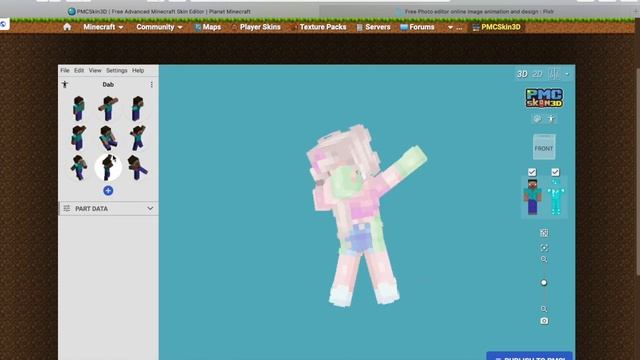Click the center-focus view icon
The width and height of the screenshot is (640, 360).
[544, 248]
